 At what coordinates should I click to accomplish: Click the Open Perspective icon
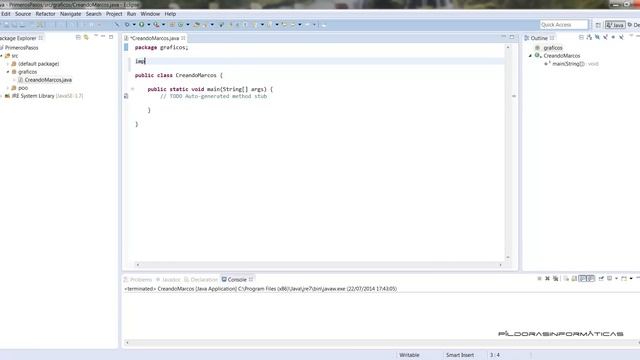pos(598,25)
